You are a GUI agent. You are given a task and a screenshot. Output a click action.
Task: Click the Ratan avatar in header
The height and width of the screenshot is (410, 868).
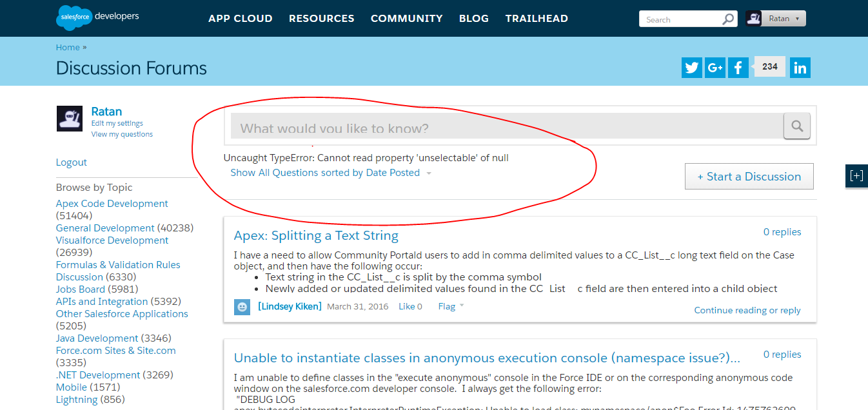point(753,19)
